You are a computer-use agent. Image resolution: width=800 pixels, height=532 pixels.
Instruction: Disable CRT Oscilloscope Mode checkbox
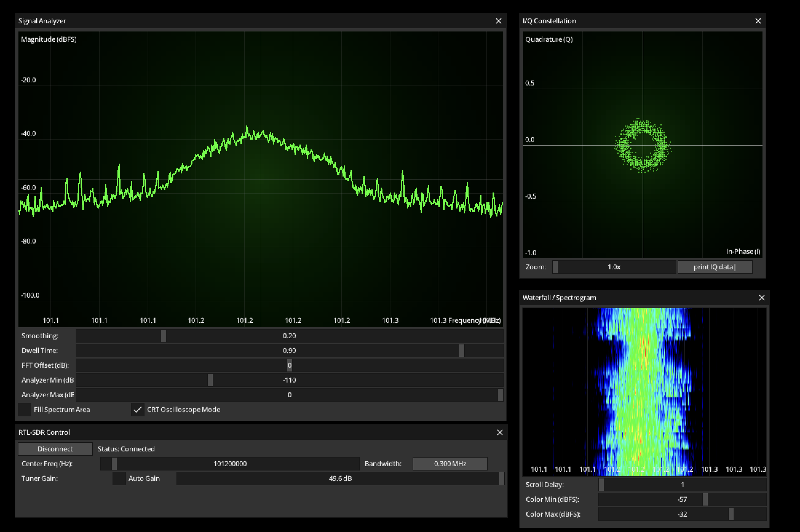138,410
